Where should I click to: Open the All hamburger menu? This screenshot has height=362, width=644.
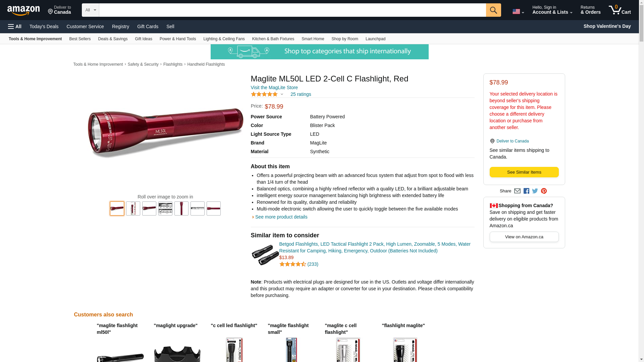click(15, 26)
